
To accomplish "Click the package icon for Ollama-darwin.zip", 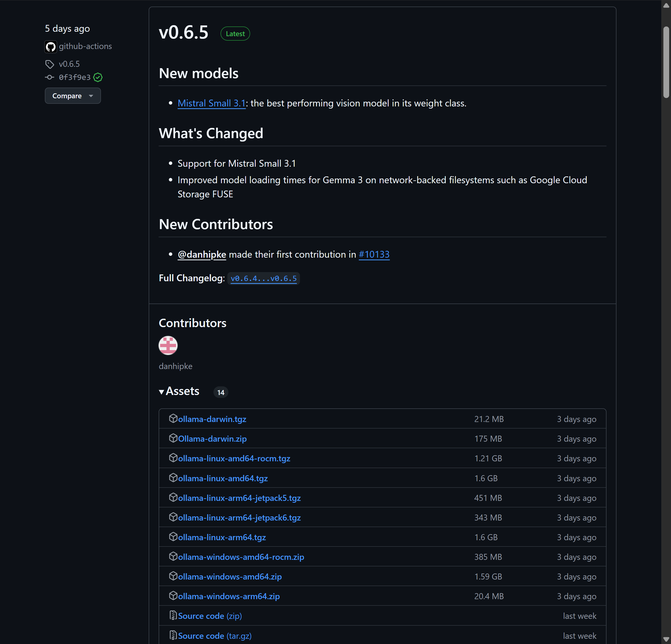I will 173,438.
